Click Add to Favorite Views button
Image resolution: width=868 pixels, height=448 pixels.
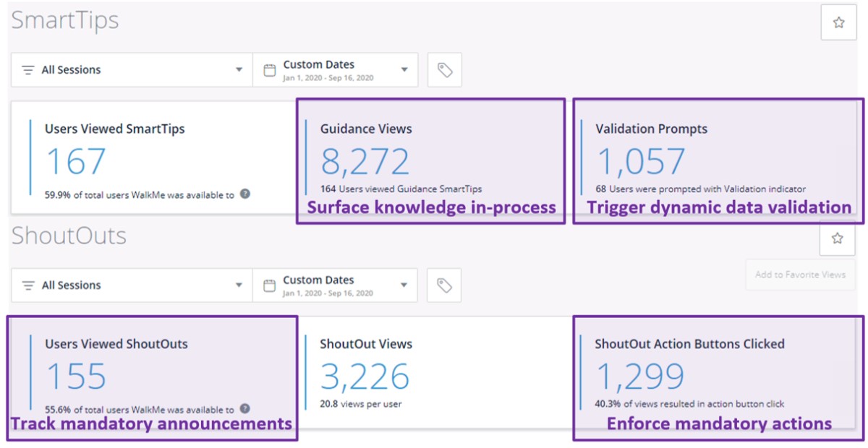pyautogui.click(x=800, y=275)
